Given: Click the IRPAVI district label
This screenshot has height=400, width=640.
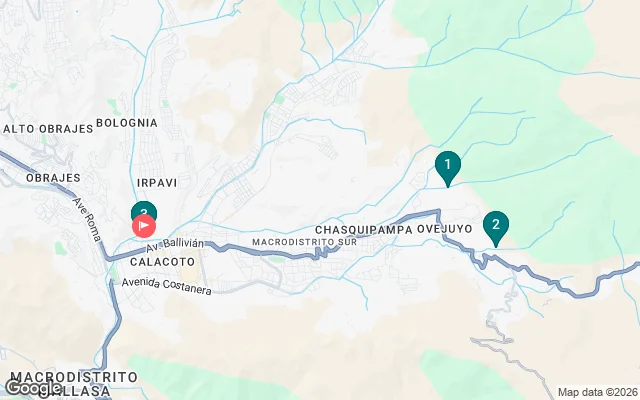Looking at the screenshot, I should coord(157,183).
